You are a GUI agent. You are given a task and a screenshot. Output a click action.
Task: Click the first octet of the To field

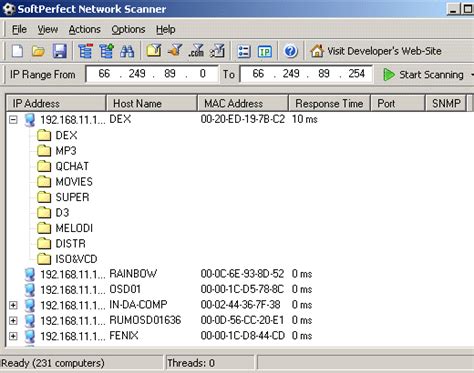pos(258,74)
